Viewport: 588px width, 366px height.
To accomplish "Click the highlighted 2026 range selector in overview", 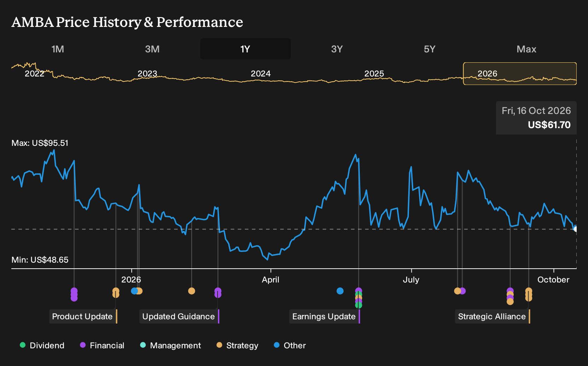I will pyautogui.click(x=520, y=74).
